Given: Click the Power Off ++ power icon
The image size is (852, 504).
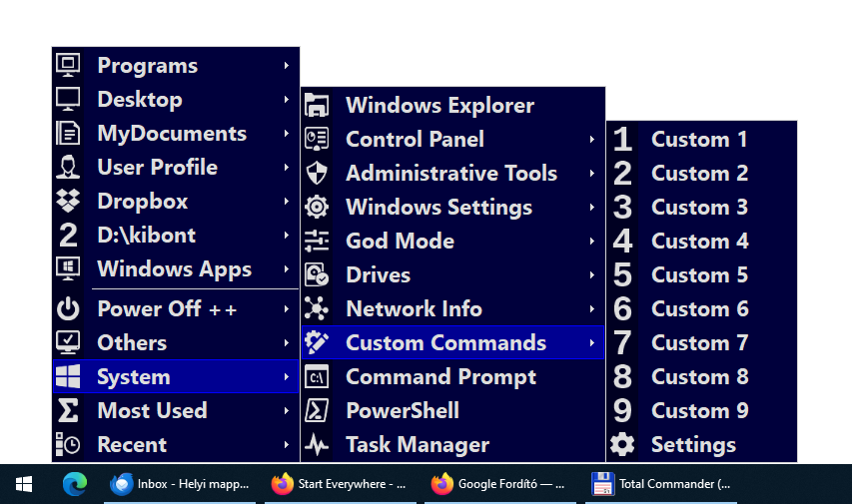Looking at the screenshot, I should [x=68, y=309].
